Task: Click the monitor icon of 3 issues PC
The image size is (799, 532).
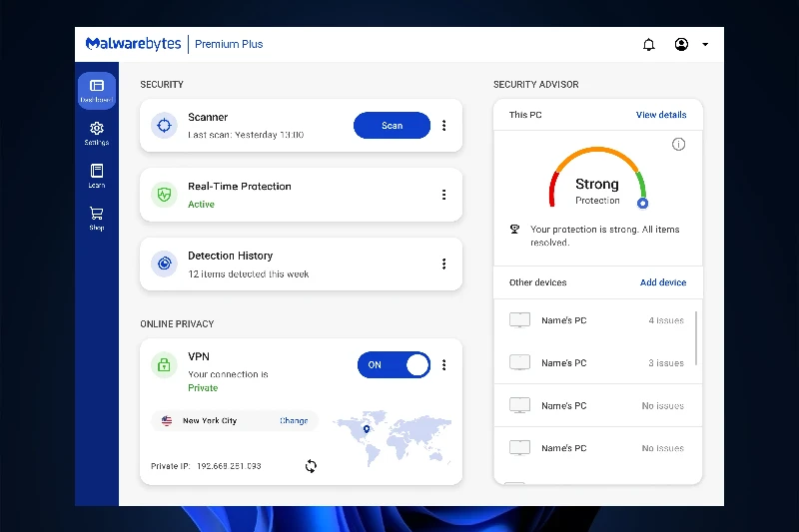Action: click(x=519, y=362)
